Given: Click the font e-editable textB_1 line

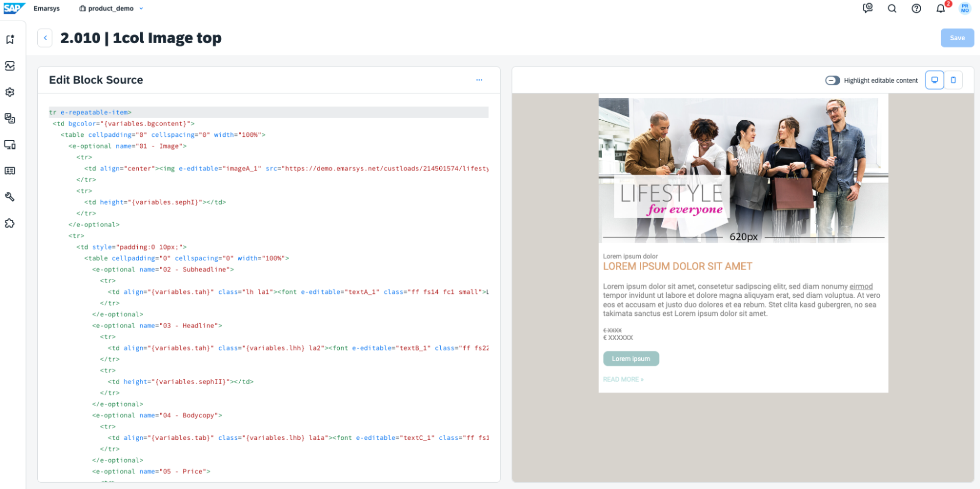Looking at the screenshot, I should point(298,348).
